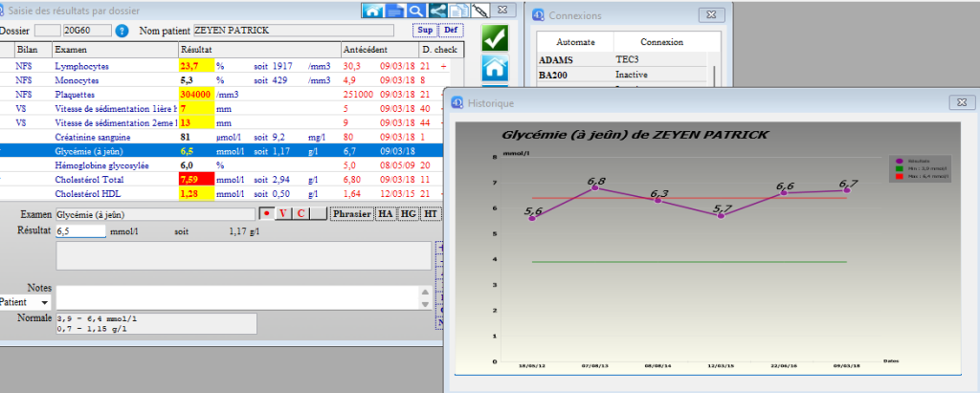Click the home icon in the top toolbar
This screenshot has width=980, height=393.
pyautogui.click(x=372, y=11)
